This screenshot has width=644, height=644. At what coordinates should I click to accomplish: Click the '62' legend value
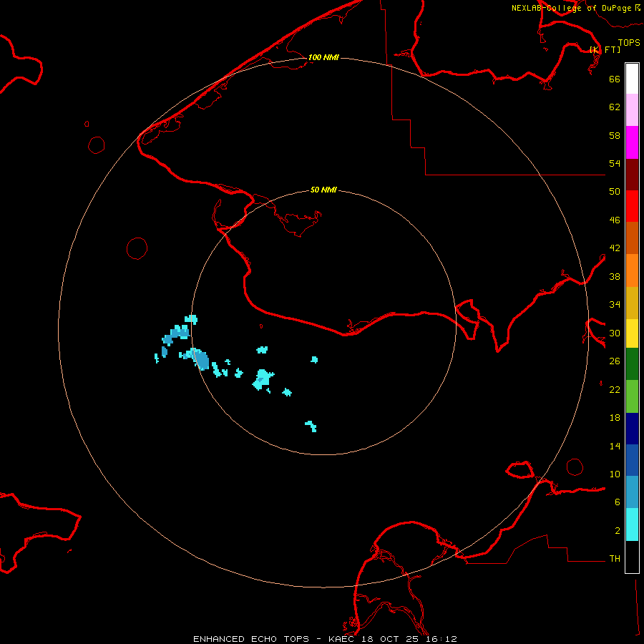tap(615, 107)
